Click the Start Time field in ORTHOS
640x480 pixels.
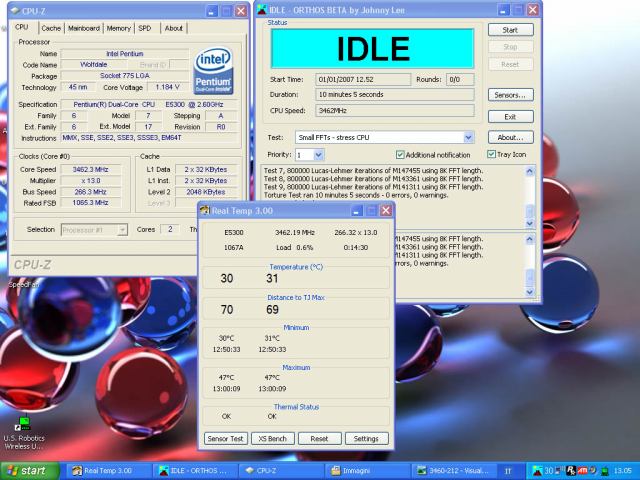click(363, 80)
